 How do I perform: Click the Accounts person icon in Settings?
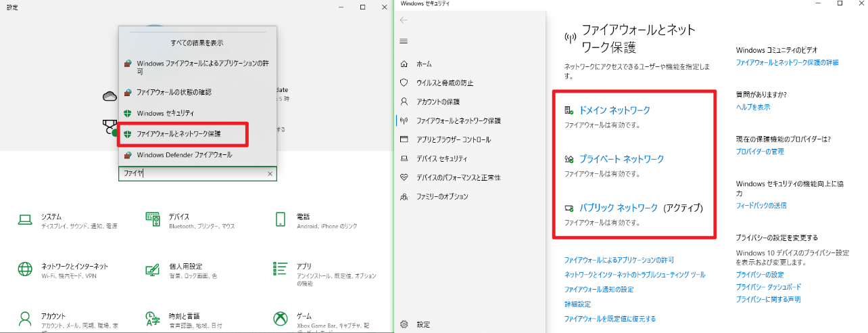click(x=26, y=319)
